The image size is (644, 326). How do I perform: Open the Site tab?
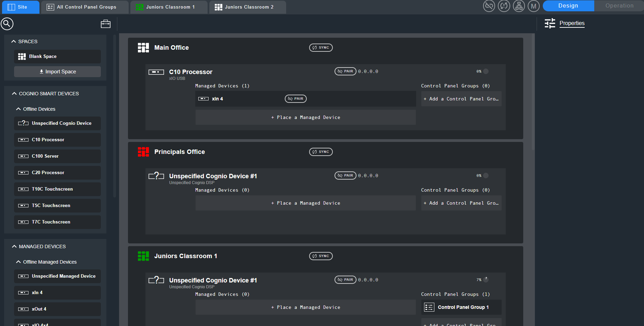[21, 7]
